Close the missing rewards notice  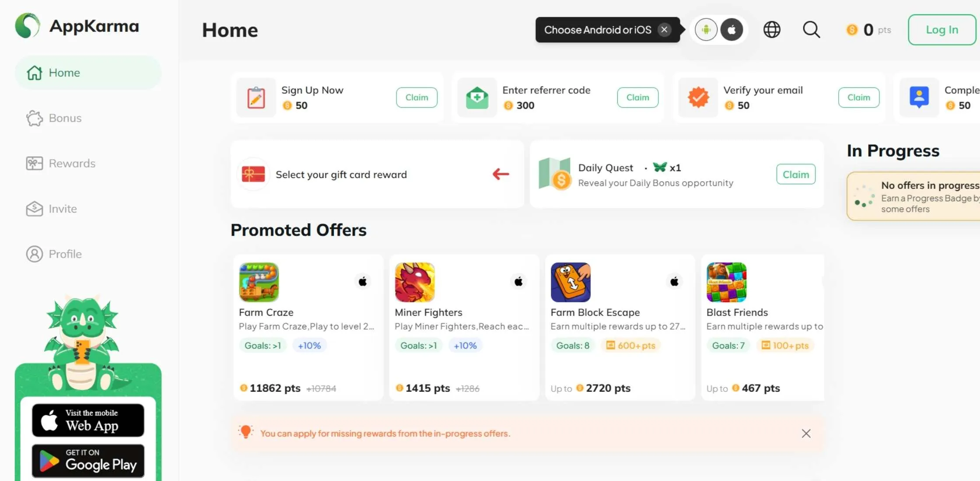(806, 433)
